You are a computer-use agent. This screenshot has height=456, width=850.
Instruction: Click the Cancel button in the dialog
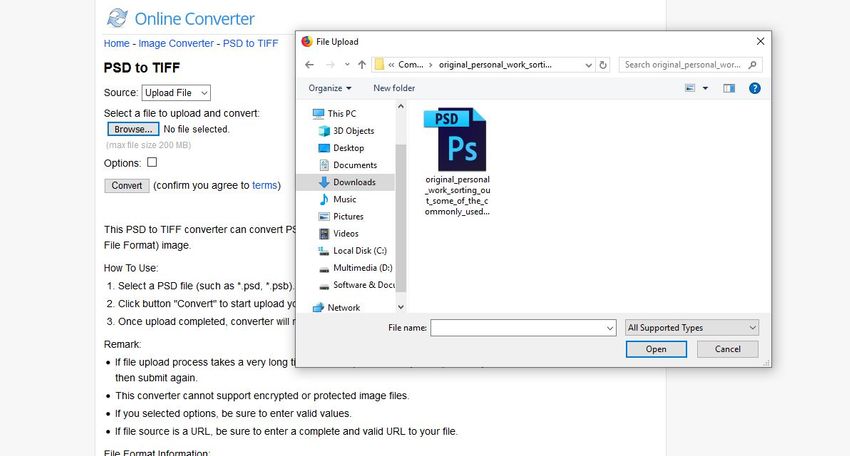727,349
